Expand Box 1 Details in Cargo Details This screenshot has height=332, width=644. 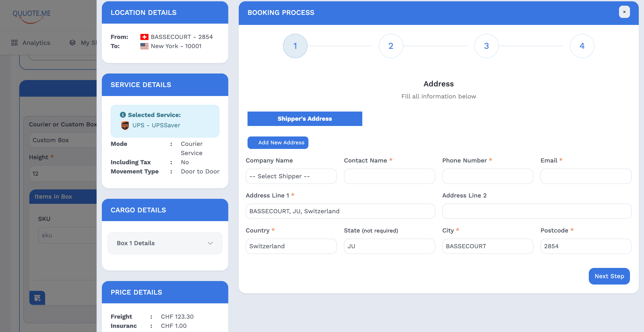165,243
